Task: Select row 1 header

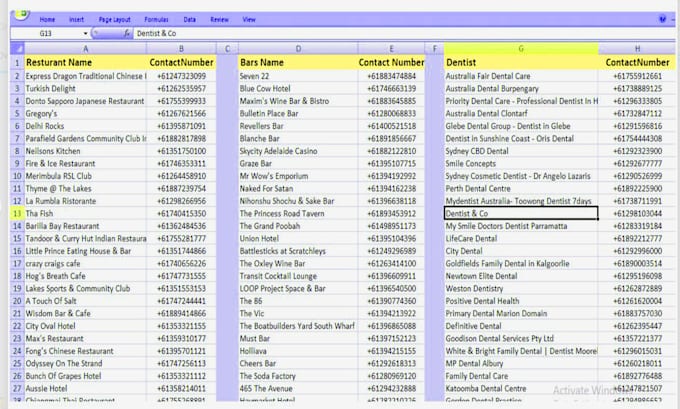Action: (x=17, y=62)
